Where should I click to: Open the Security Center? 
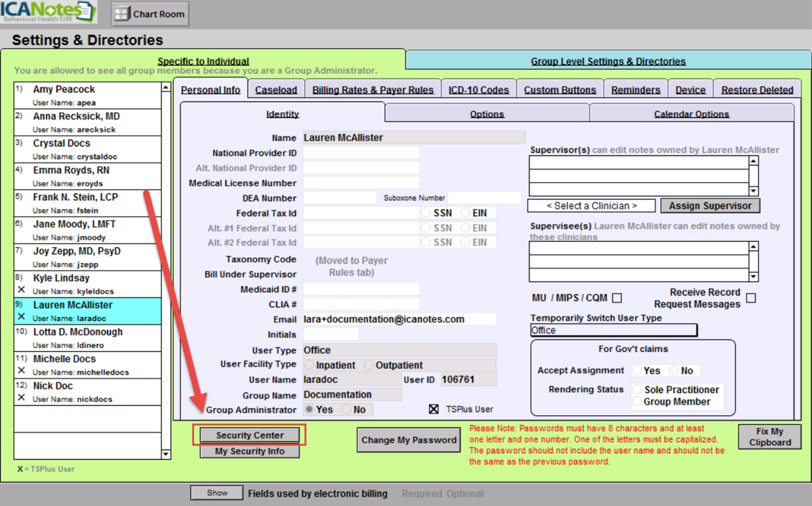click(x=249, y=435)
